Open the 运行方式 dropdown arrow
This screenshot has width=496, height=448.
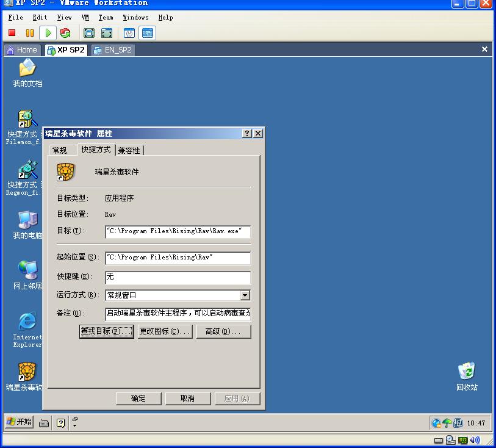[245, 295]
